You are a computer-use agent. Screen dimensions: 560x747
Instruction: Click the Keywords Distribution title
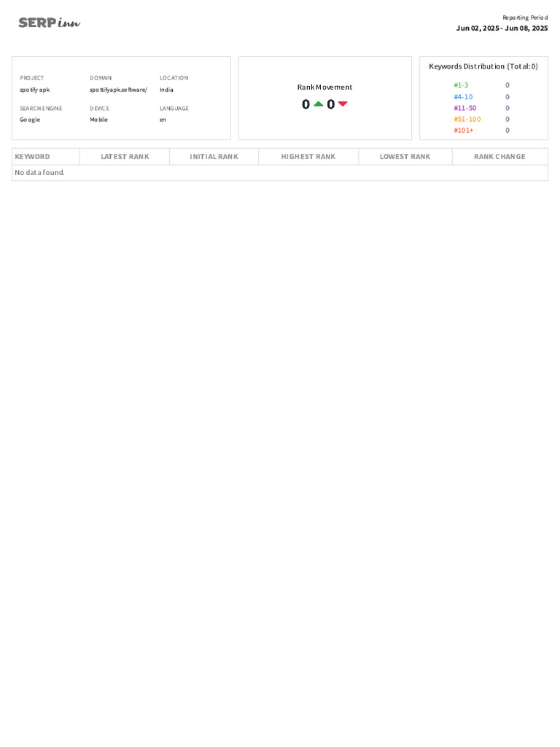(483, 66)
